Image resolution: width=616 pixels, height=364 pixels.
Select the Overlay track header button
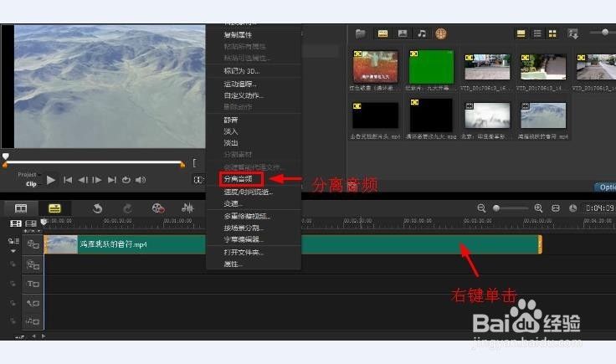[33, 264]
